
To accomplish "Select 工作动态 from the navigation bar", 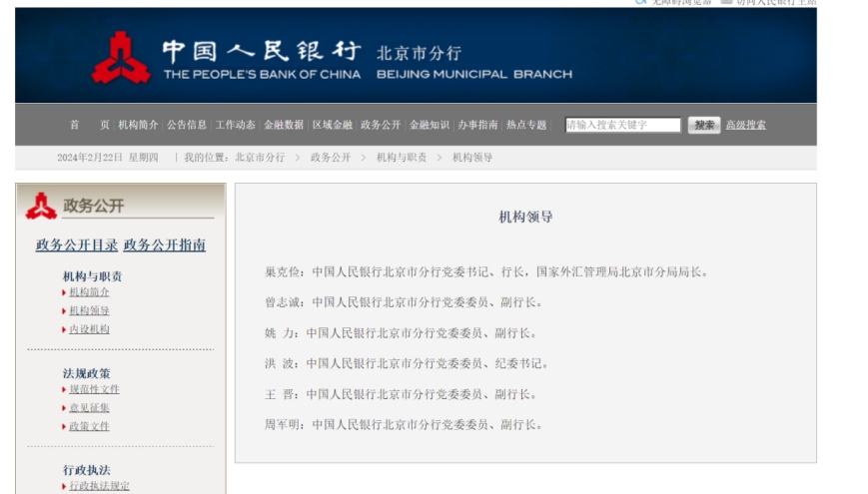I will 235,125.
